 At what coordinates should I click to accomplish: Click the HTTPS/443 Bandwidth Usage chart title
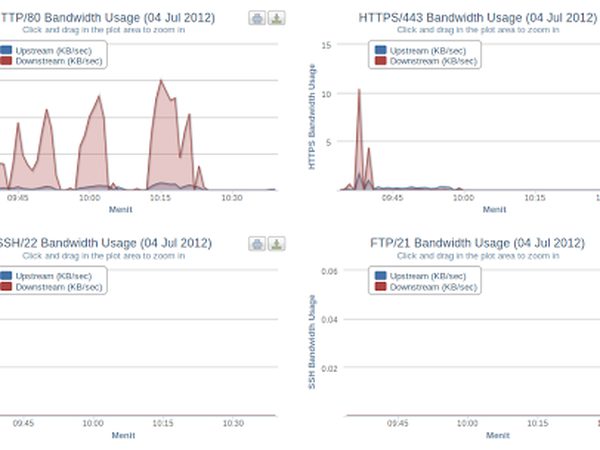click(x=478, y=18)
